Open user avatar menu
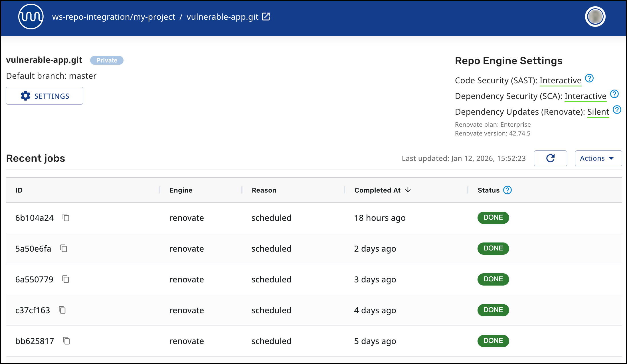 click(595, 17)
